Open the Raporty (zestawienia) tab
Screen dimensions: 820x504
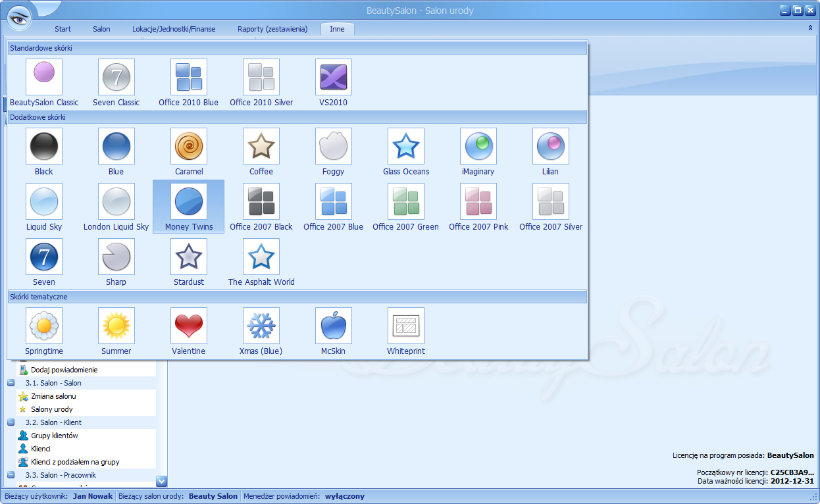pos(272,29)
